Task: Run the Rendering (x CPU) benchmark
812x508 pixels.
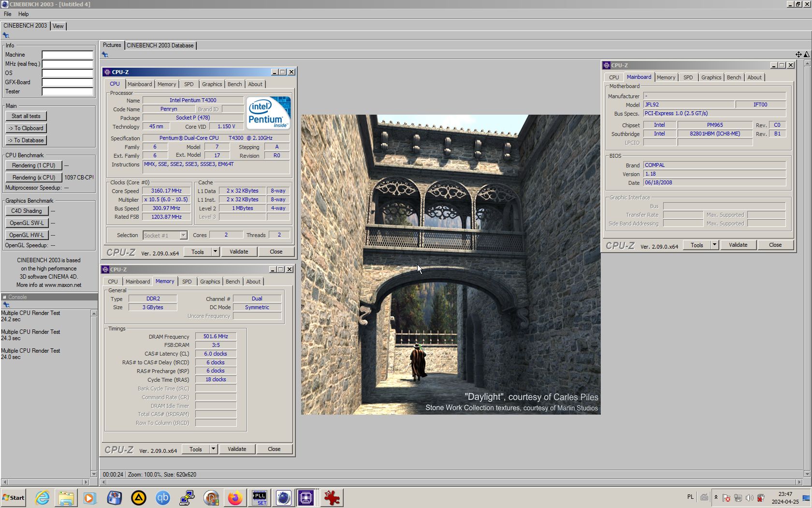Action: 34,178
